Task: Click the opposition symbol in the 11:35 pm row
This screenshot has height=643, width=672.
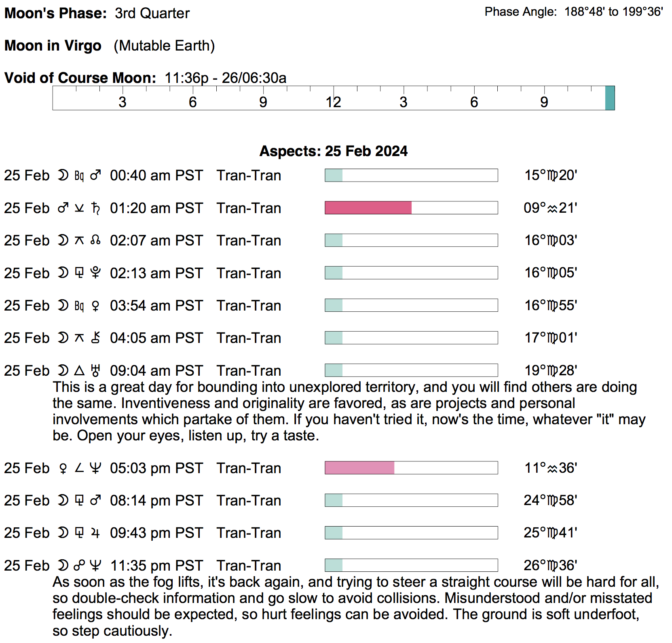Action: tap(79, 565)
